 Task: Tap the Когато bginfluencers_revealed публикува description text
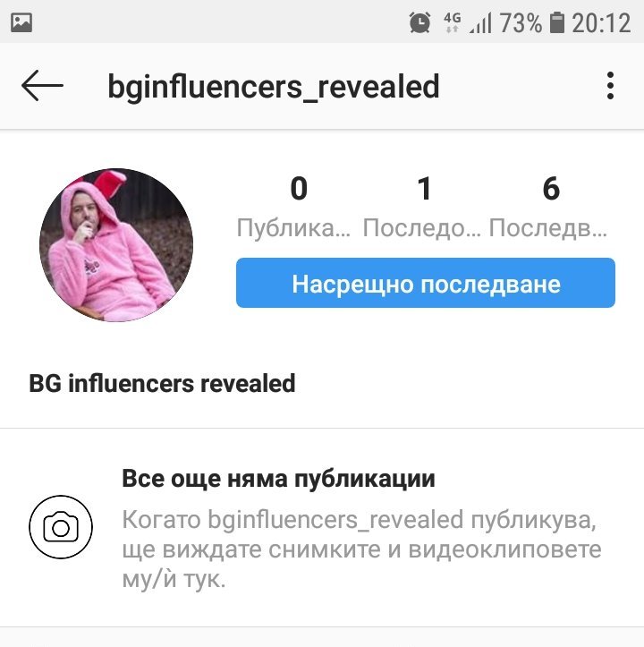[362, 549]
